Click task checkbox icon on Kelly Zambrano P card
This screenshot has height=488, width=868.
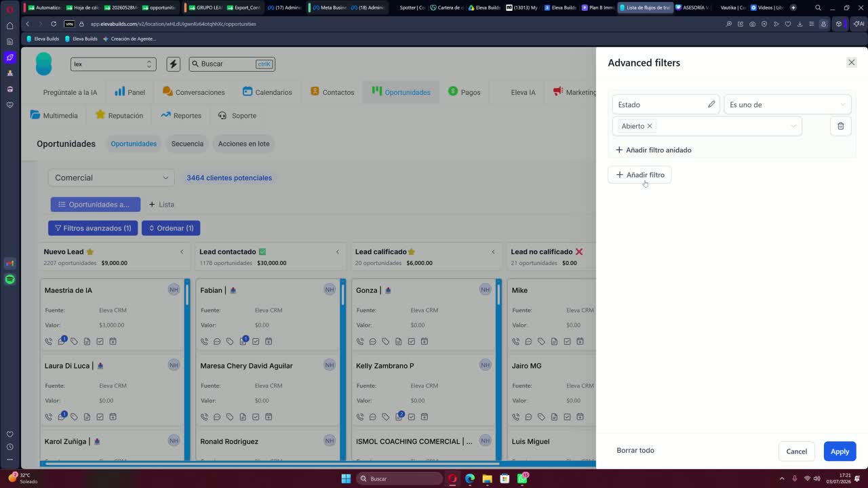[x=412, y=417]
